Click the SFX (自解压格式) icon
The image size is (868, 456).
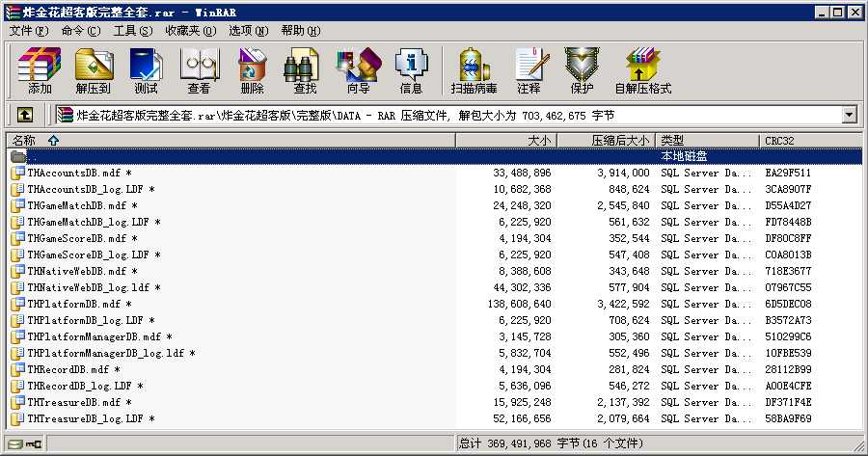[642, 70]
